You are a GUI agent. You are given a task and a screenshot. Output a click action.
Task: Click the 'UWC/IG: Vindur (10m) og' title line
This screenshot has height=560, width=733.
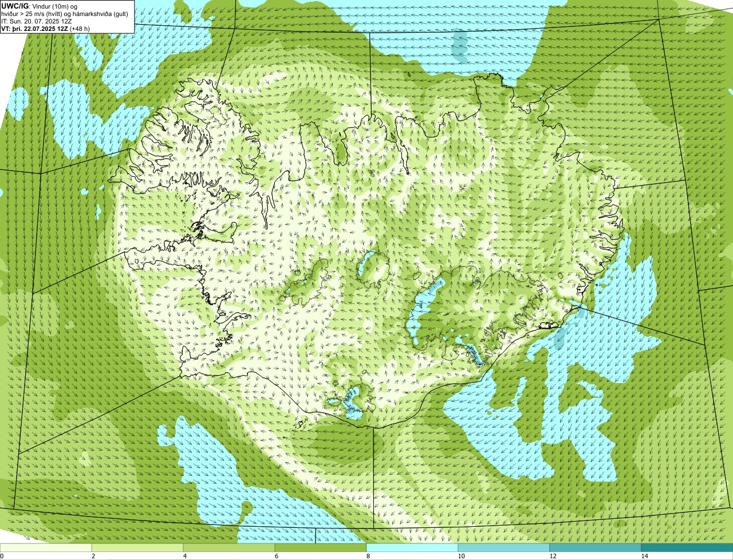[x=40, y=6]
